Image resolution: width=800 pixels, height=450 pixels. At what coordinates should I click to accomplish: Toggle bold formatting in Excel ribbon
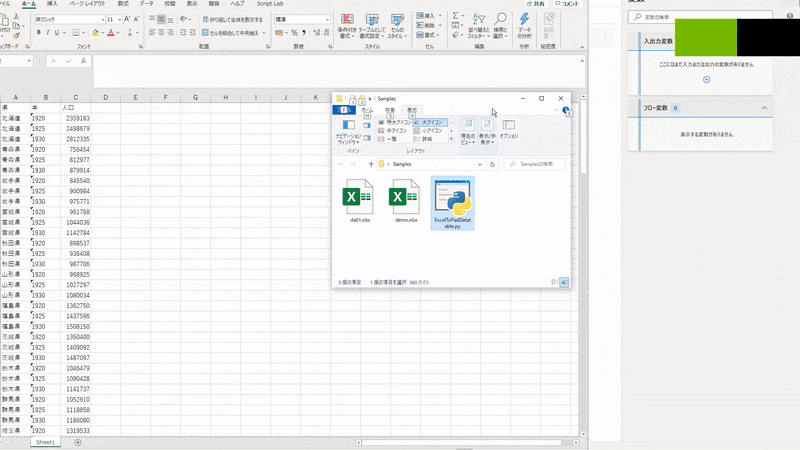tap(39, 33)
